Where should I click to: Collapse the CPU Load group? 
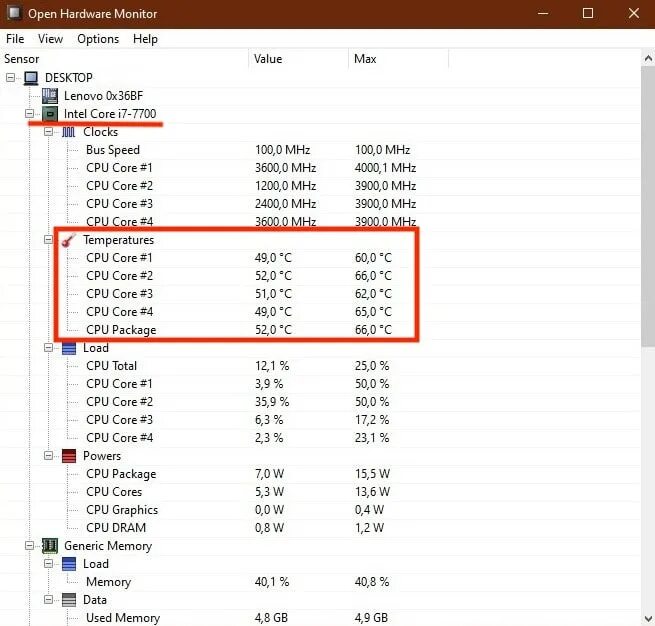48,347
